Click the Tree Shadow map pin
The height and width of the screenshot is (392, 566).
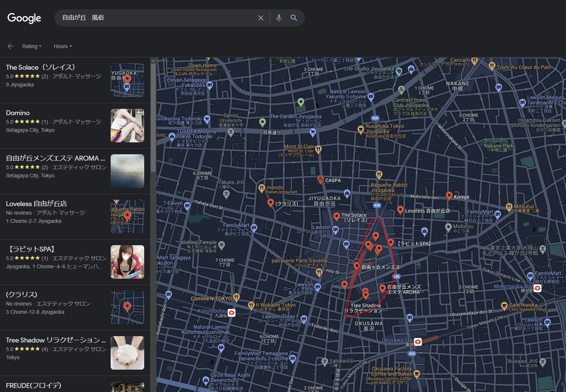click(366, 295)
